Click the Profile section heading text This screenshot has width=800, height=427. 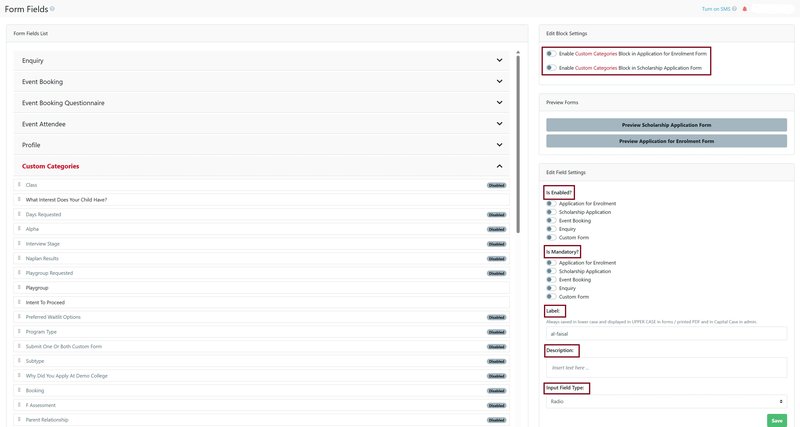[x=31, y=145]
